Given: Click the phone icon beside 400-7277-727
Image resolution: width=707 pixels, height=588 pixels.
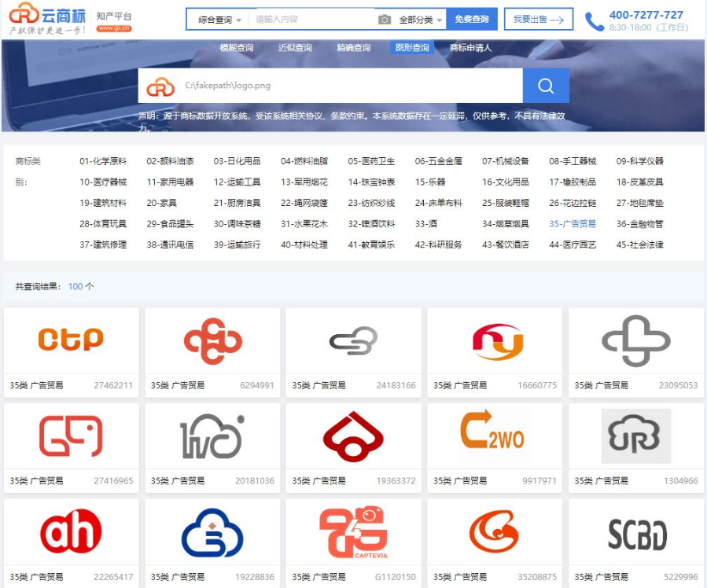Looking at the screenshot, I should click(595, 21).
